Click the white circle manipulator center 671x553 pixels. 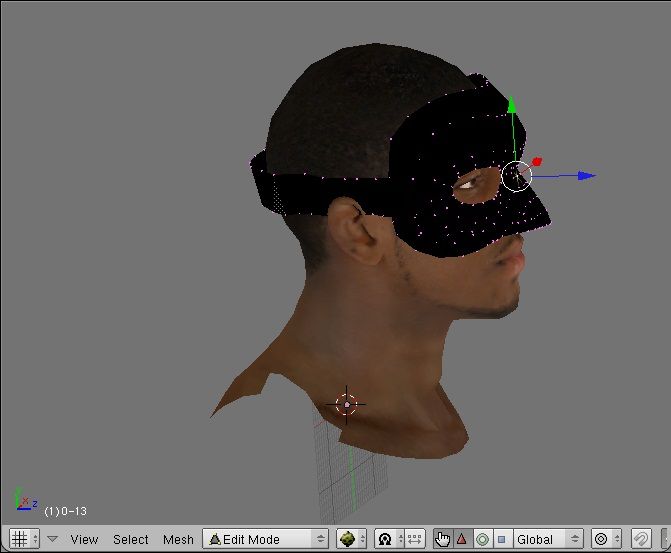[x=517, y=176]
